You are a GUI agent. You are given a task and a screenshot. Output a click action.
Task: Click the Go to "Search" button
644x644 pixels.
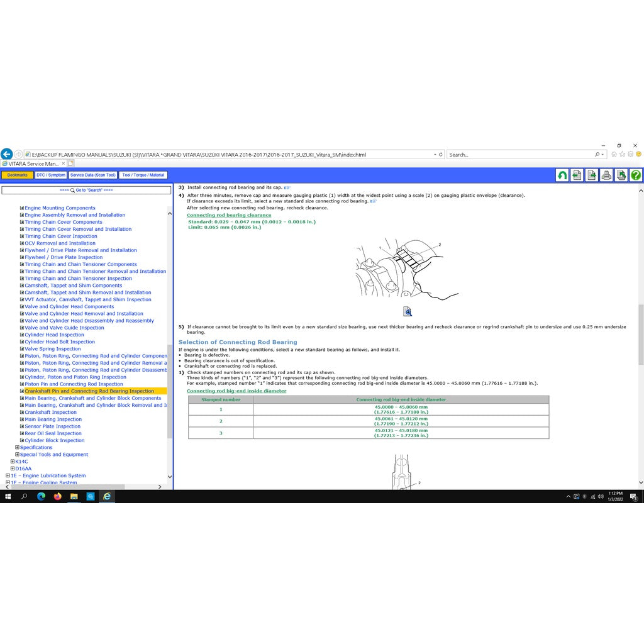tap(86, 190)
